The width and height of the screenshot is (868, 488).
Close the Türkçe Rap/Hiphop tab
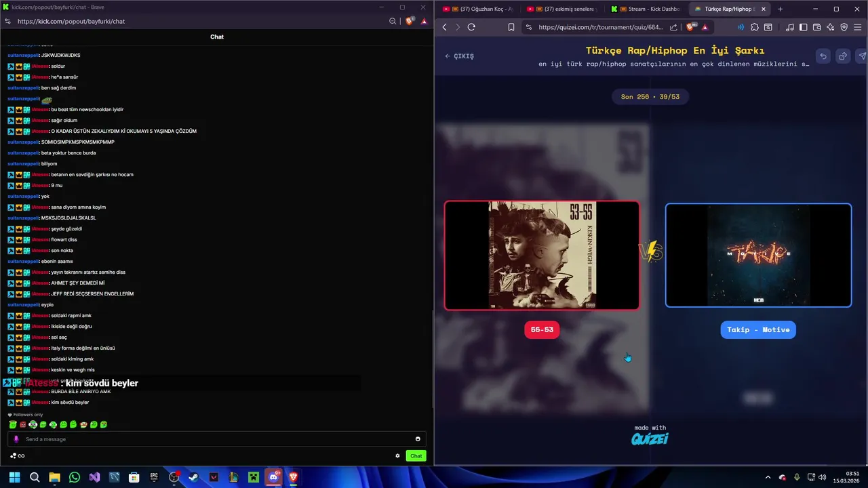click(x=764, y=9)
